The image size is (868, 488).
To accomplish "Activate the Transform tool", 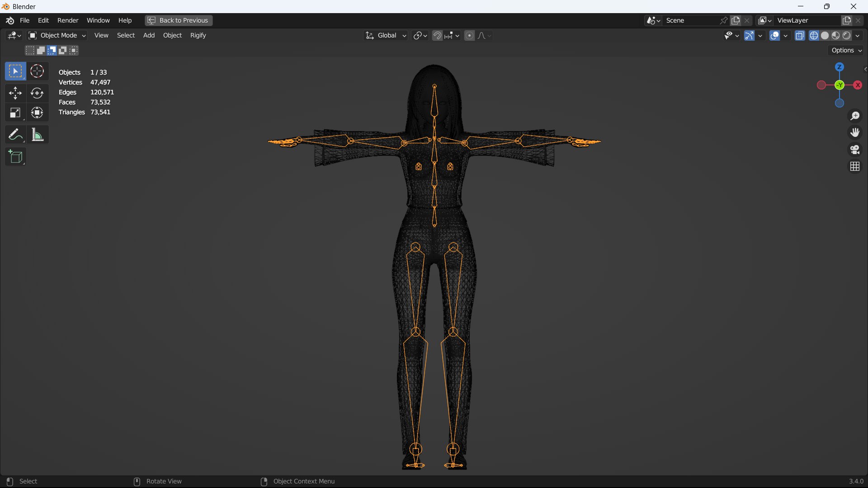I will tap(37, 113).
